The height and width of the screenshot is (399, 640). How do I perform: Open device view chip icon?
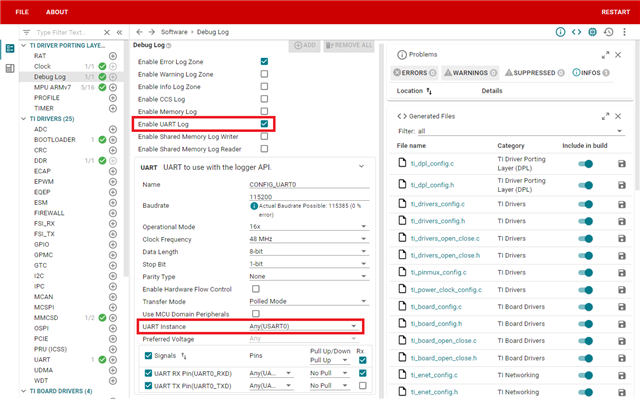[592, 32]
